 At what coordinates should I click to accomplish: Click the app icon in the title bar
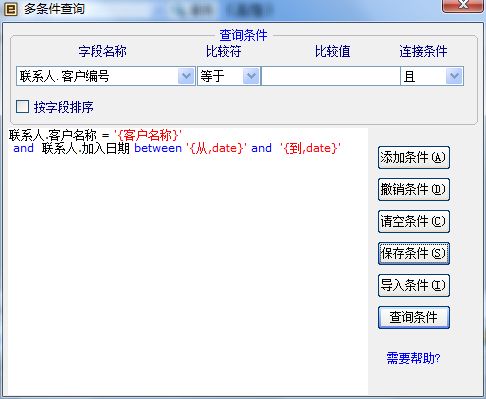click(11, 9)
